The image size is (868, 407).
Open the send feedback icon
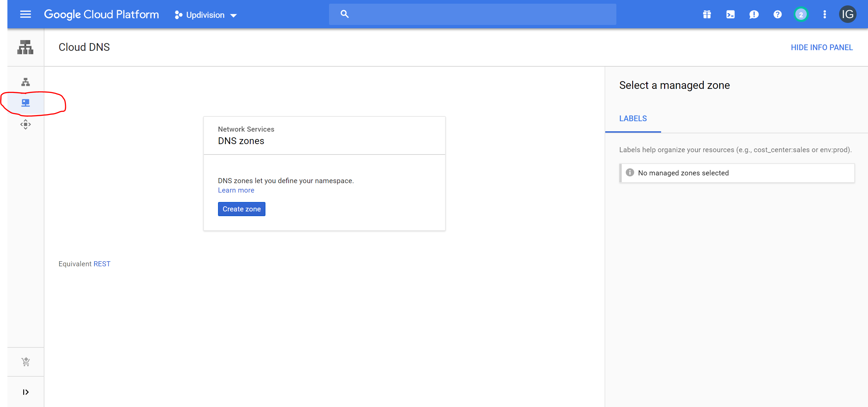754,14
